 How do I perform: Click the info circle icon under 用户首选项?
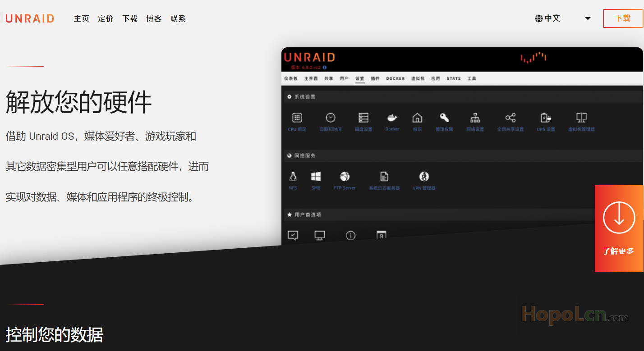click(350, 235)
